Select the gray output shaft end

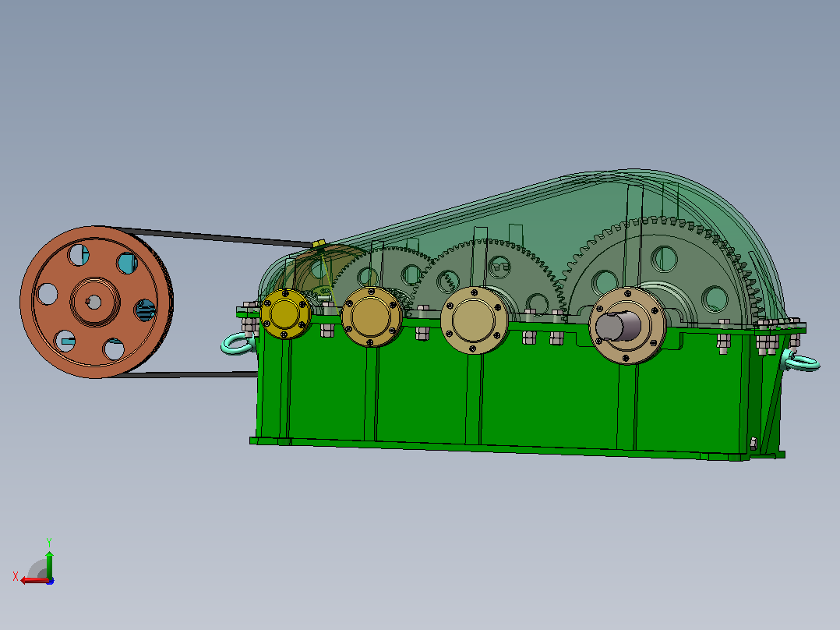618,327
